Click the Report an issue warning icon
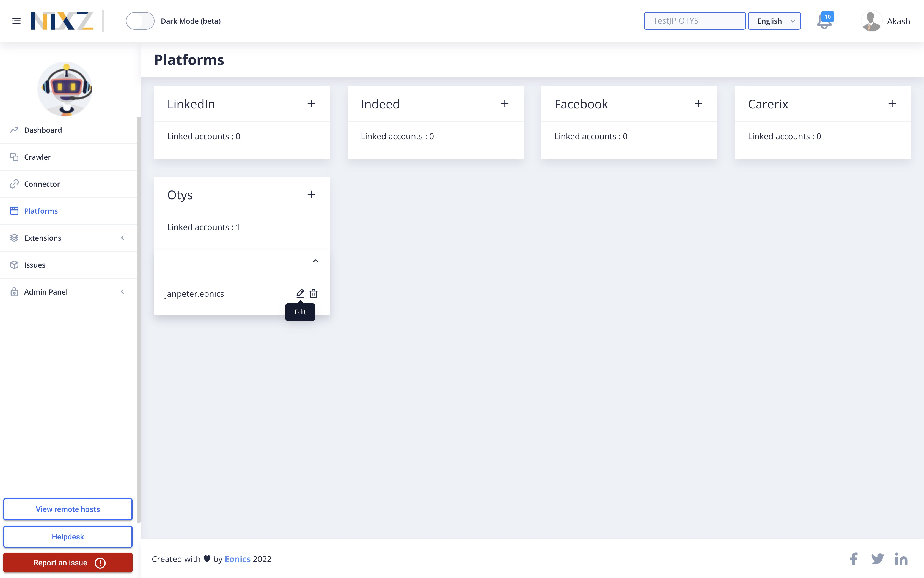The width and height of the screenshot is (924, 578). click(100, 563)
